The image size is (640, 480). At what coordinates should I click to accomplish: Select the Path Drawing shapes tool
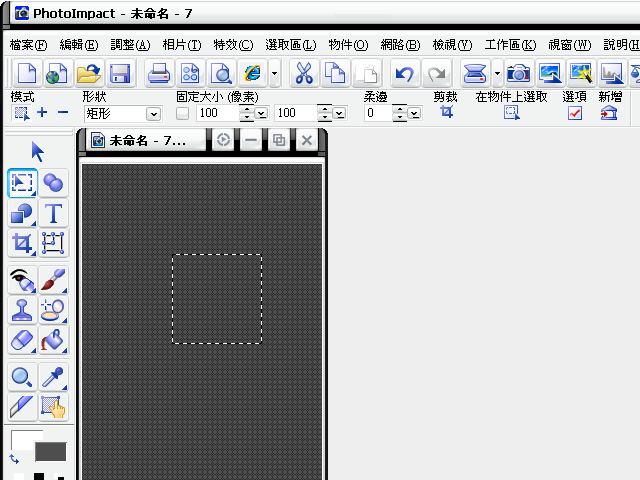click(x=22, y=213)
